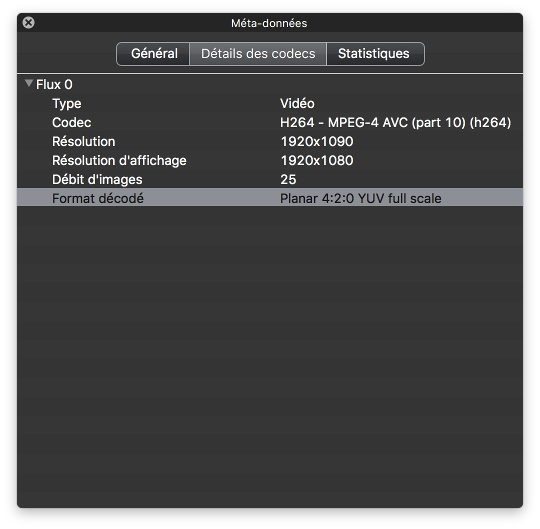This screenshot has height=529, width=540.
Task: Click the H264 - MPEG-4 AVC codec value
Action: (395, 123)
